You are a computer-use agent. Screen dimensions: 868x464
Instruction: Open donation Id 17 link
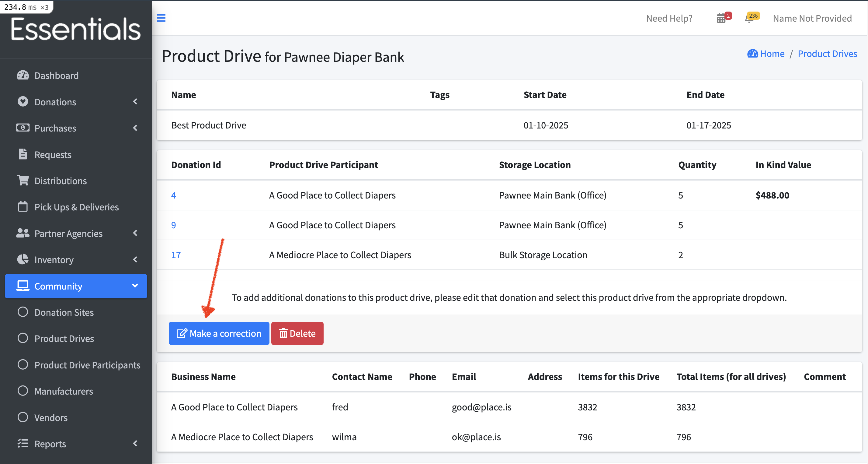pyautogui.click(x=176, y=255)
